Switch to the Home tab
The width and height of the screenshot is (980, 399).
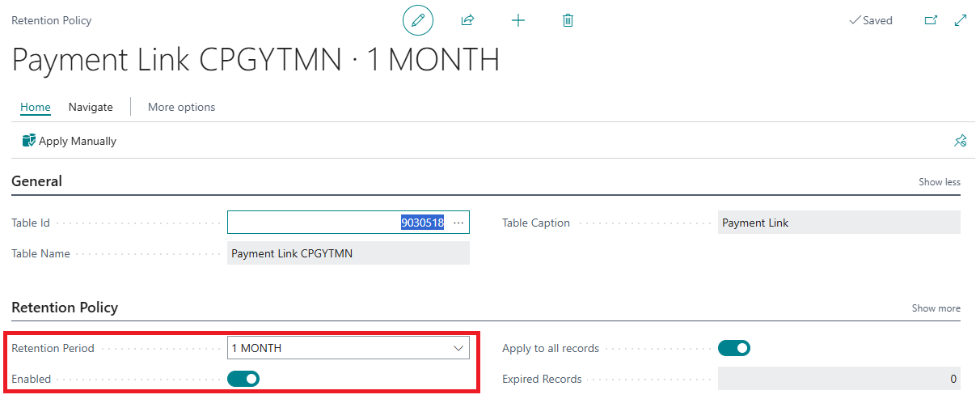click(x=36, y=107)
